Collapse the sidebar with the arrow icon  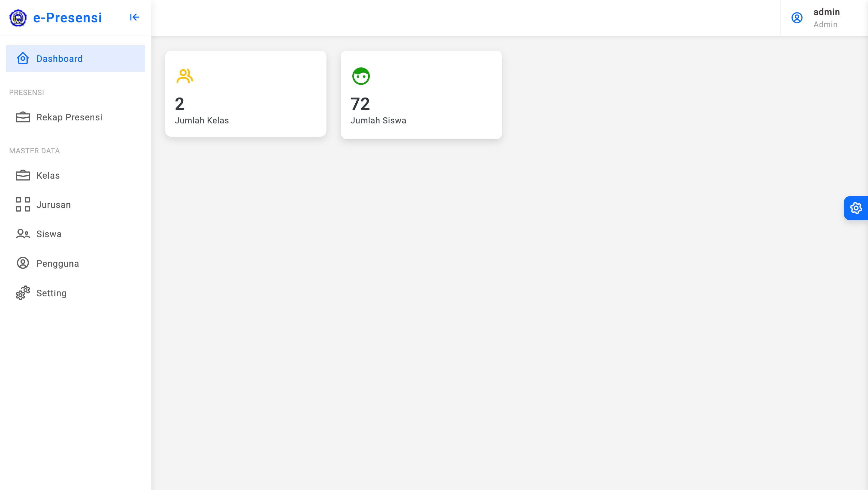[134, 17]
